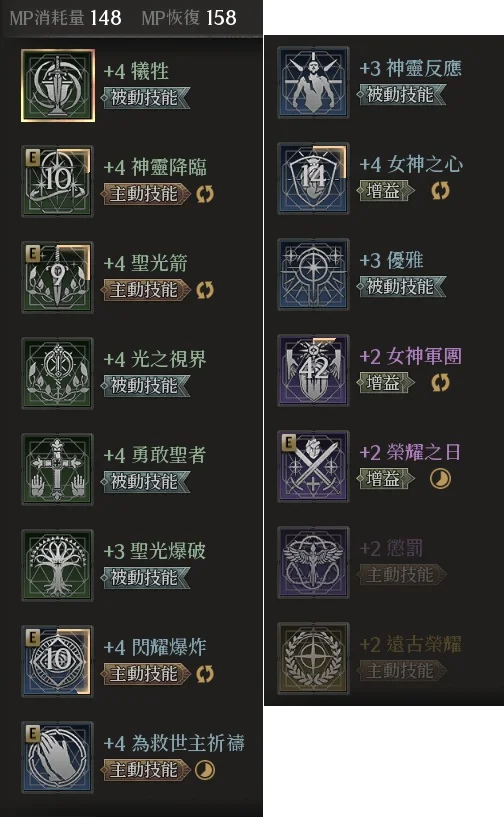Image resolution: width=504 pixels, height=817 pixels.
Task: Toggle the auto-cycle arrows beside 神靈降臨
Action: (x=205, y=194)
